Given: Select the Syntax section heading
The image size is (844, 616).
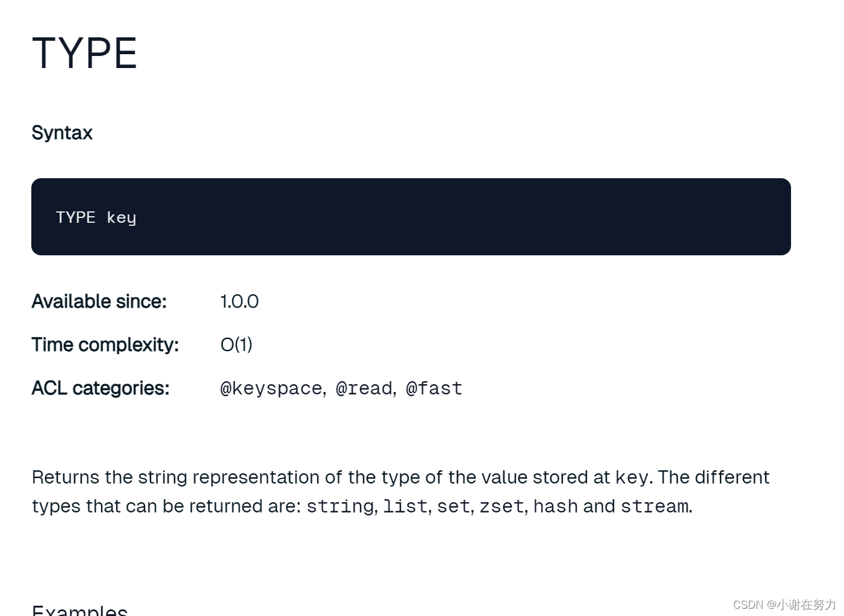Looking at the screenshot, I should pyautogui.click(x=62, y=132).
